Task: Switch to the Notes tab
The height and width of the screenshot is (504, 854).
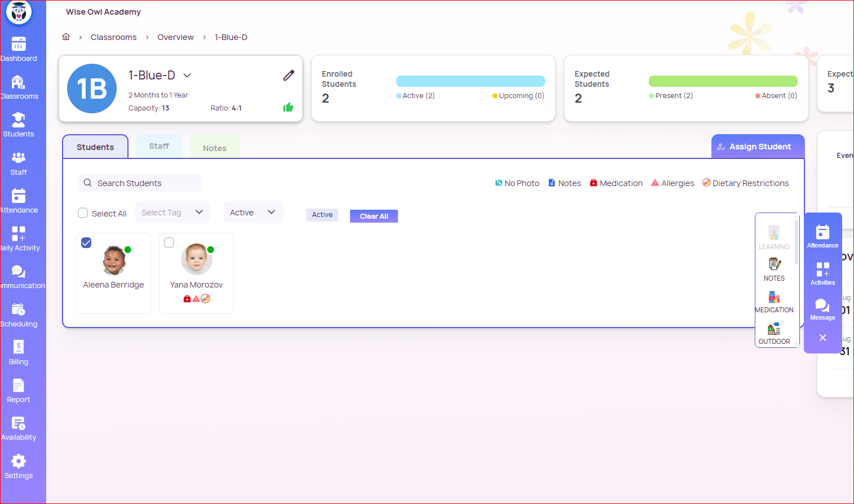Action: (214, 148)
